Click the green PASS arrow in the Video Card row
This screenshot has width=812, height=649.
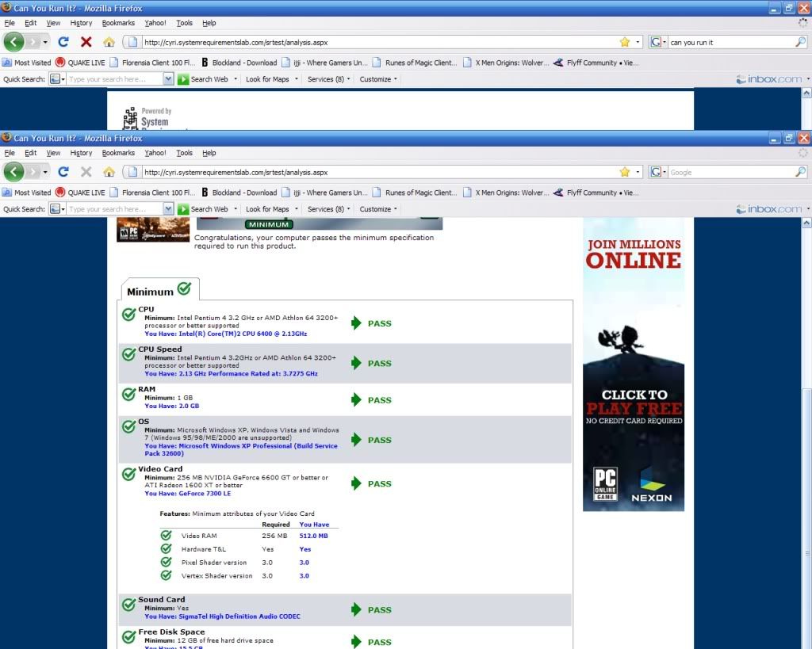coord(356,483)
